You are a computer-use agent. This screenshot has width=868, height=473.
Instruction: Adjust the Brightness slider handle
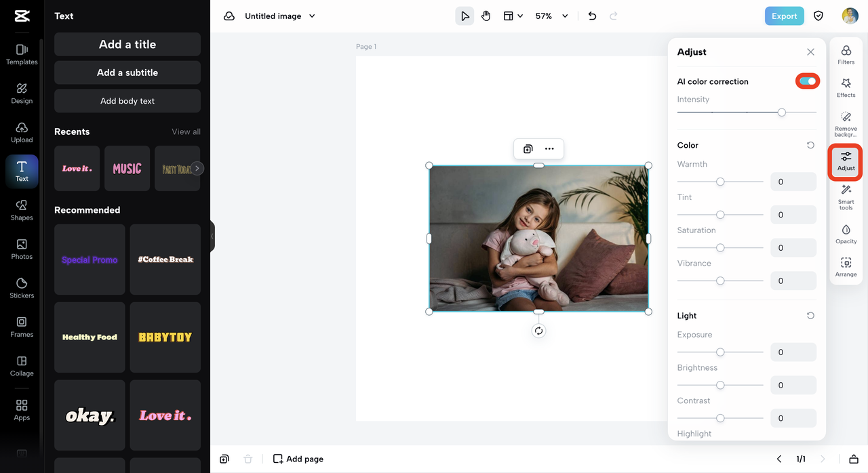pyautogui.click(x=720, y=385)
